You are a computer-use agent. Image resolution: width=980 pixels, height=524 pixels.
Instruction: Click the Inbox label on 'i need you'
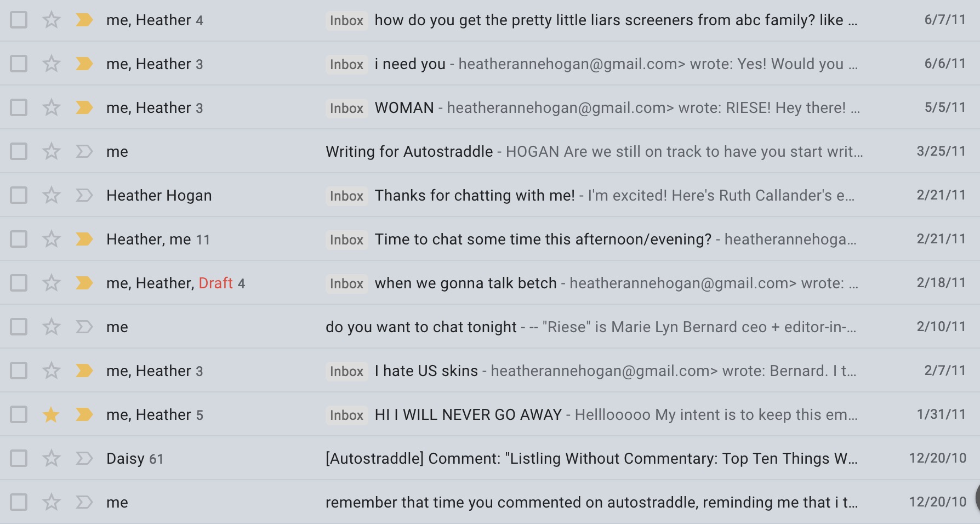pos(346,64)
